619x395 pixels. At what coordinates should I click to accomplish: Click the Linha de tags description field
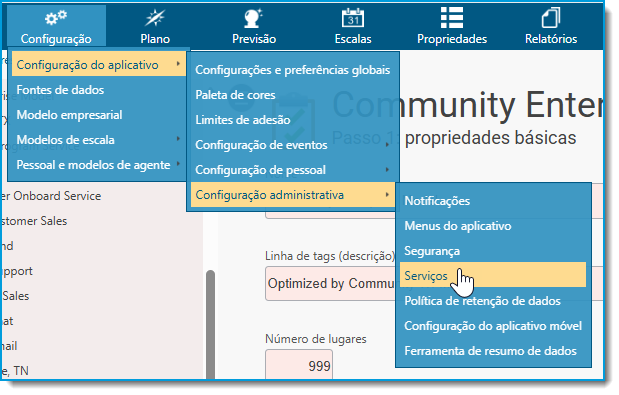point(331,284)
